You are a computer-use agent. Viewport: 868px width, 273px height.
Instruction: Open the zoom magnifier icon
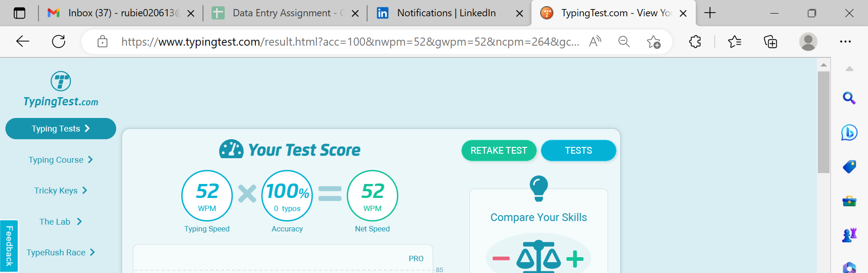point(624,42)
